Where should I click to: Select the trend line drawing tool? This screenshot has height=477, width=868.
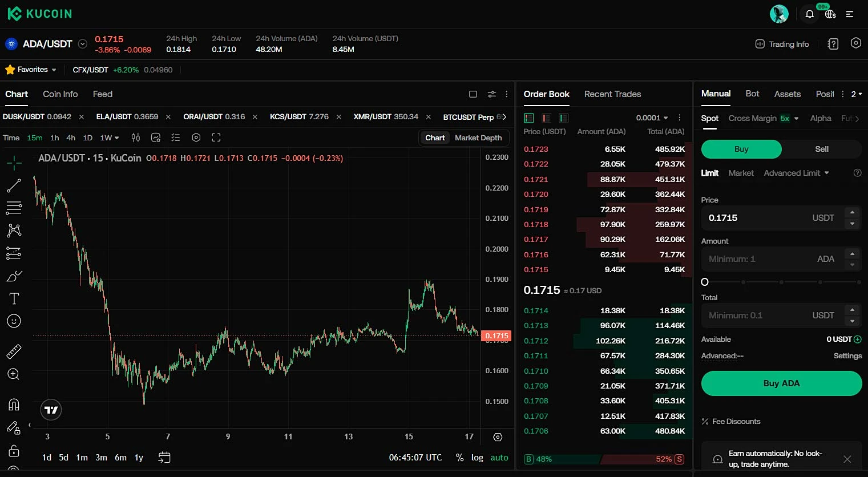(14, 185)
